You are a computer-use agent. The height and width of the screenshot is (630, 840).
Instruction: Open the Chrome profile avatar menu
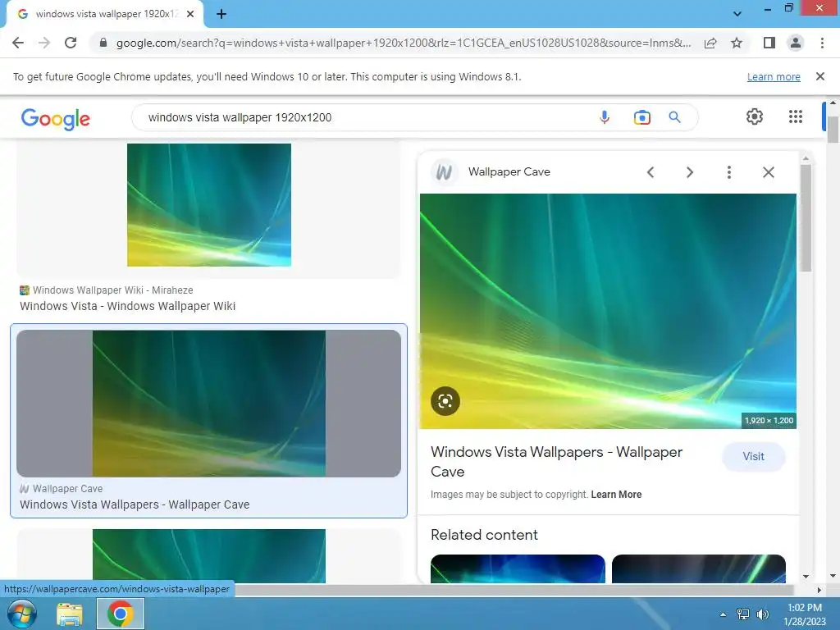[x=796, y=43]
